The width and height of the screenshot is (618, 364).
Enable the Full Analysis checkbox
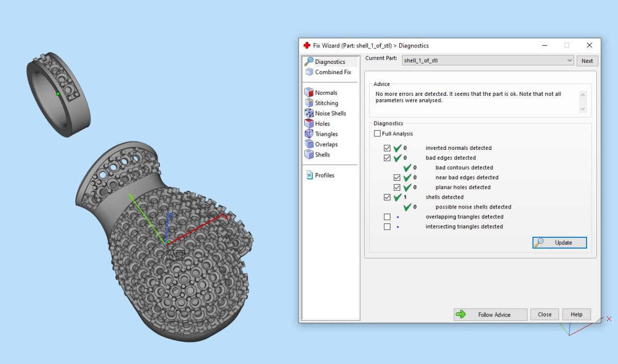click(x=377, y=134)
